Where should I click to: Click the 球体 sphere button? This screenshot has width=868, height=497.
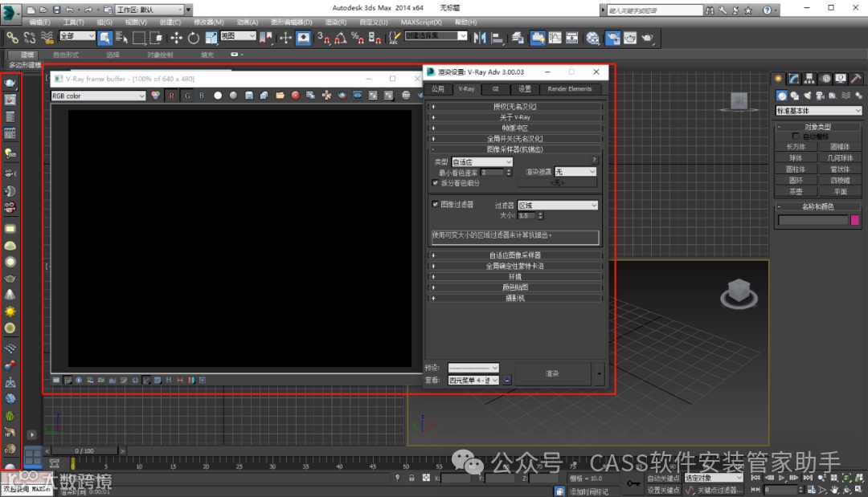pos(796,158)
